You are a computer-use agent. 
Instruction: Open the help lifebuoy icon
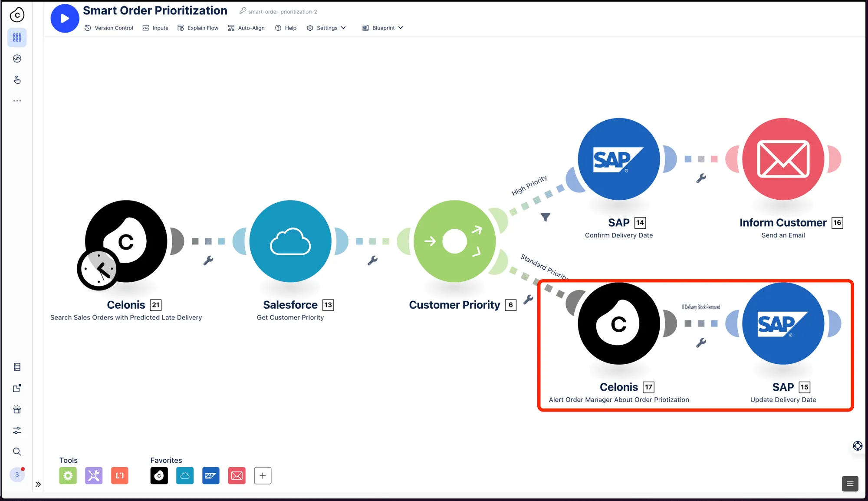(858, 446)
